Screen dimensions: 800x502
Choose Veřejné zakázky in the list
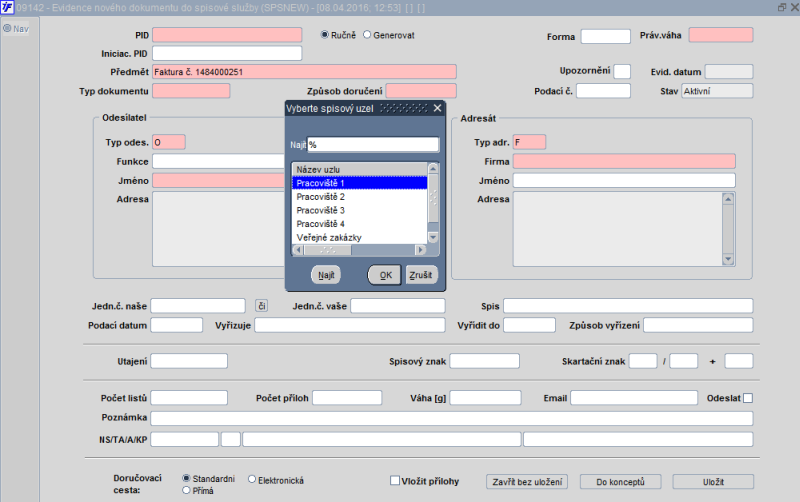(359, 237)
